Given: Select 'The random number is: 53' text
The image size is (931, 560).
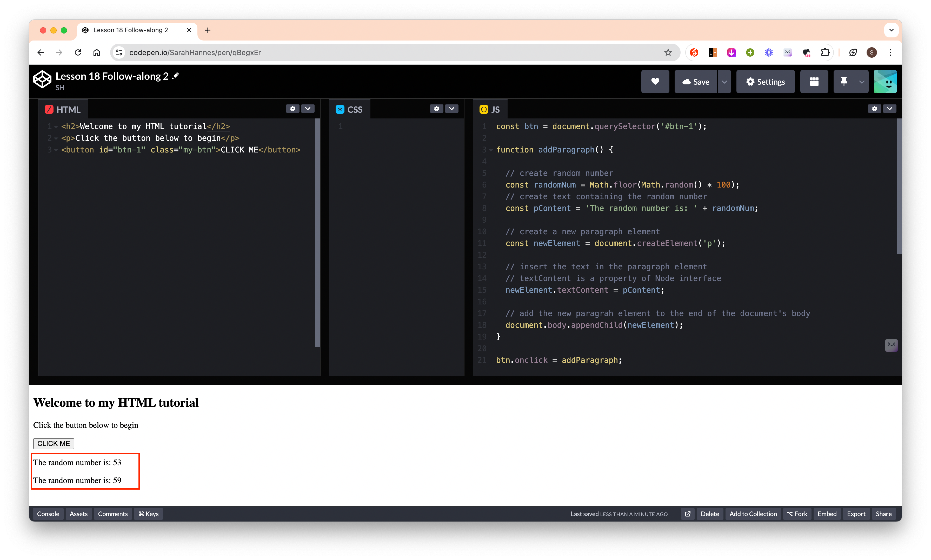Looking at the screenshot, I should click(77, 463).
